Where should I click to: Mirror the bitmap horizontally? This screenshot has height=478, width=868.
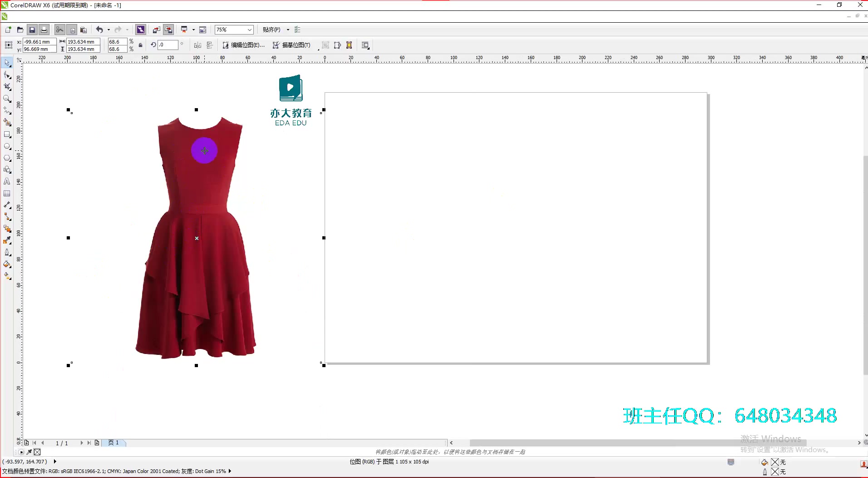tap(197, 45)
